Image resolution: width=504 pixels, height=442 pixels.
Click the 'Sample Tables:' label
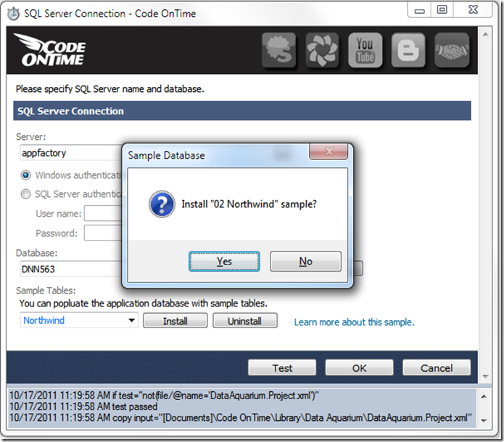pyautogui.click(x=46, y=291)
